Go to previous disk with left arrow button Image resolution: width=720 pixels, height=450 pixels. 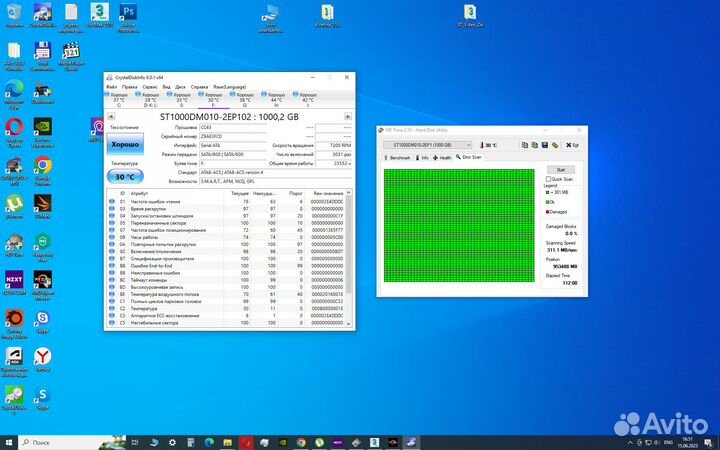(x=111, y=117)
